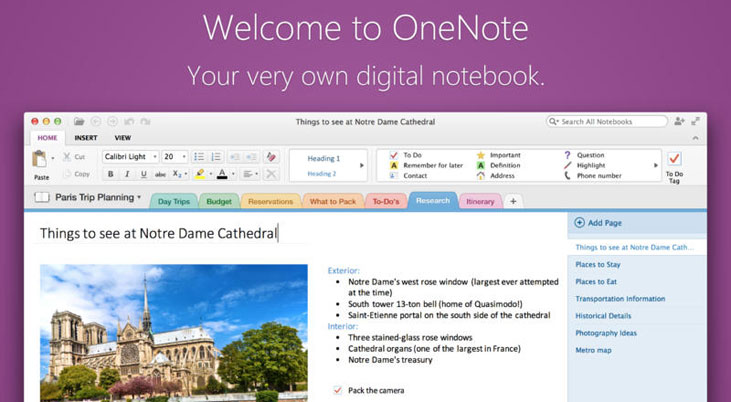Click the share notebook person icon
Image resolution: width=731 pixels, height=402 pixels.
(680, 121)
